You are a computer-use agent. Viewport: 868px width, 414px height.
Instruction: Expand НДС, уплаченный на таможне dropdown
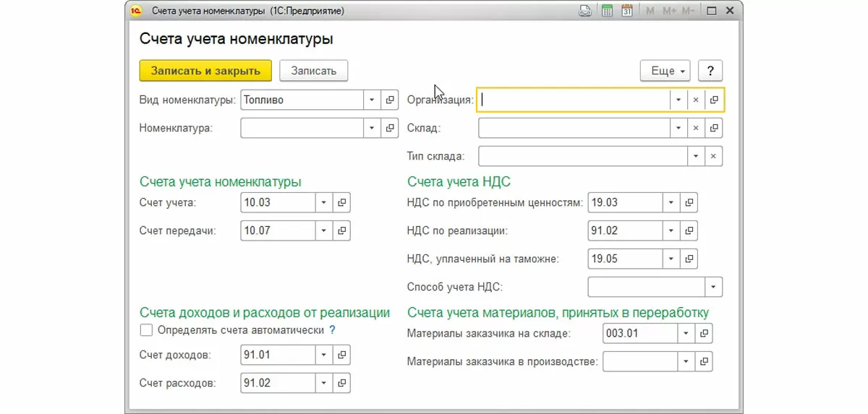671,259
